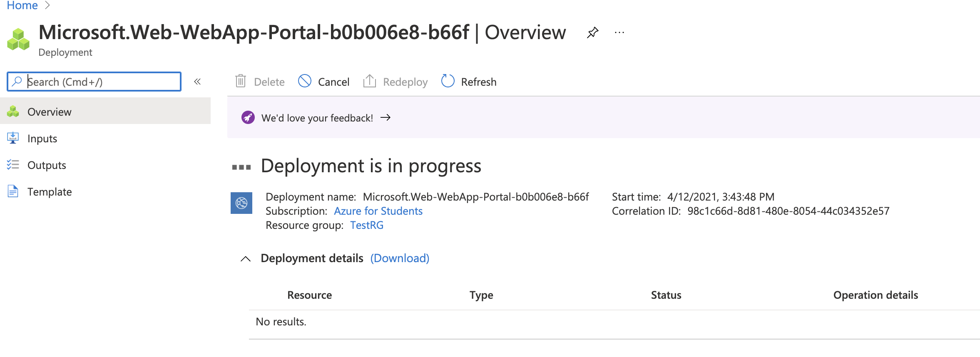Refresh the deployment via Refresh label
Image resolution: width=980 pixels, height=357 pixels.
(479, 82)
